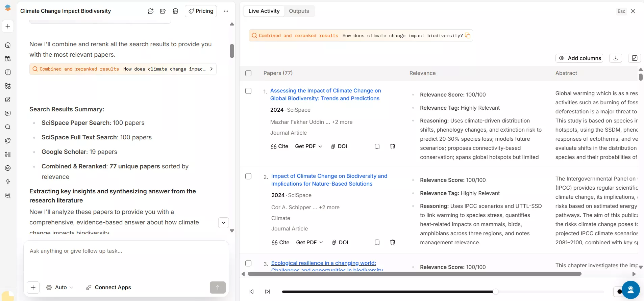Open the search icon in left sidebar

(8, 127)
